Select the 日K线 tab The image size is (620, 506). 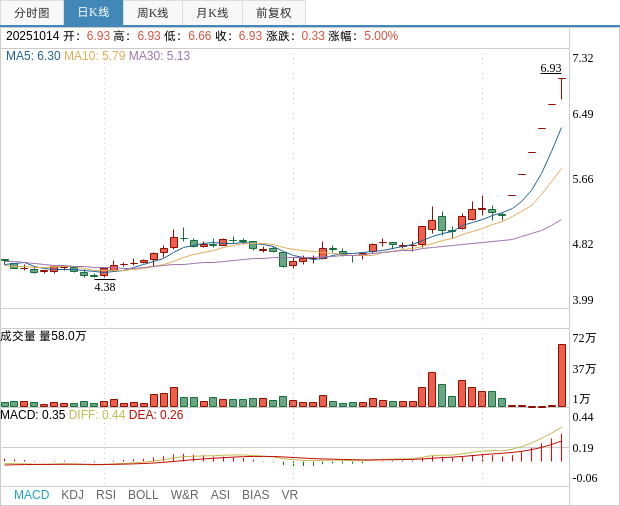[93, 13]
